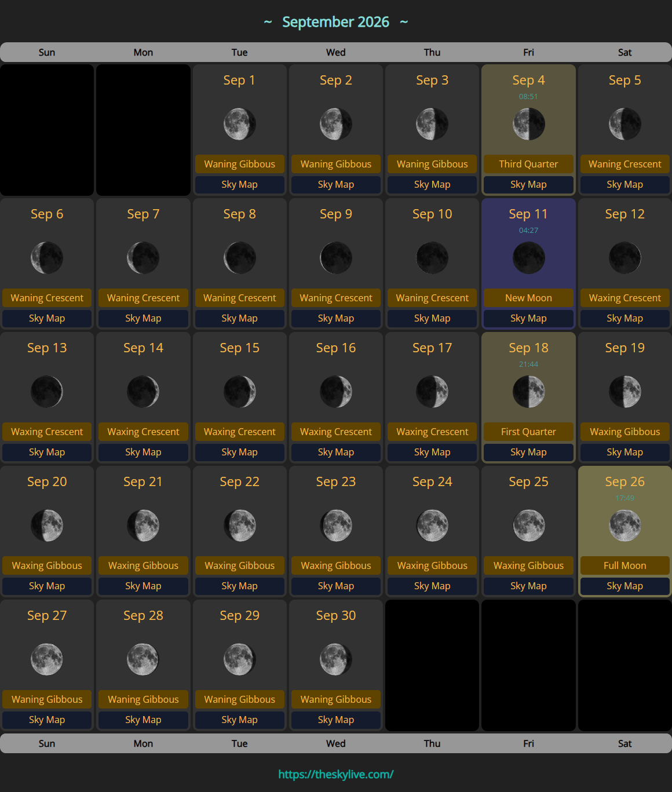
Task: Click the Wed column header at the top
Action: pos(335,52)
